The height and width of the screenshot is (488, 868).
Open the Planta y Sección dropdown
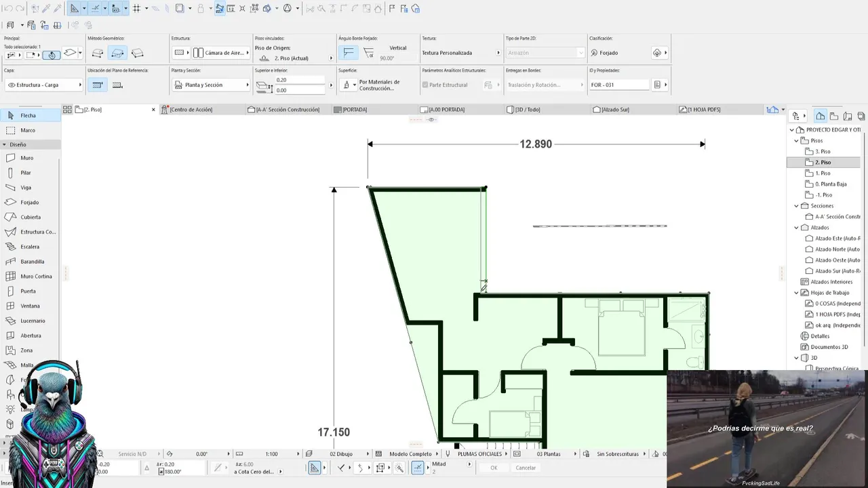pyautogui.click(x=210, y=85)
